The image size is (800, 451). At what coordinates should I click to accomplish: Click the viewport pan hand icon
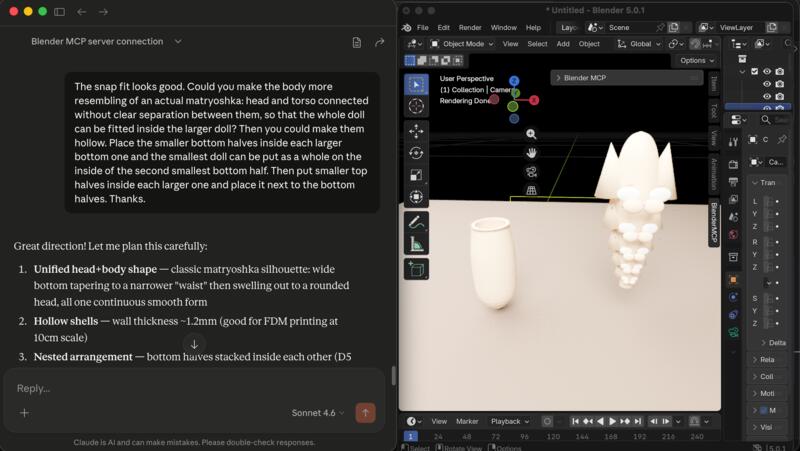pos(531,153)
